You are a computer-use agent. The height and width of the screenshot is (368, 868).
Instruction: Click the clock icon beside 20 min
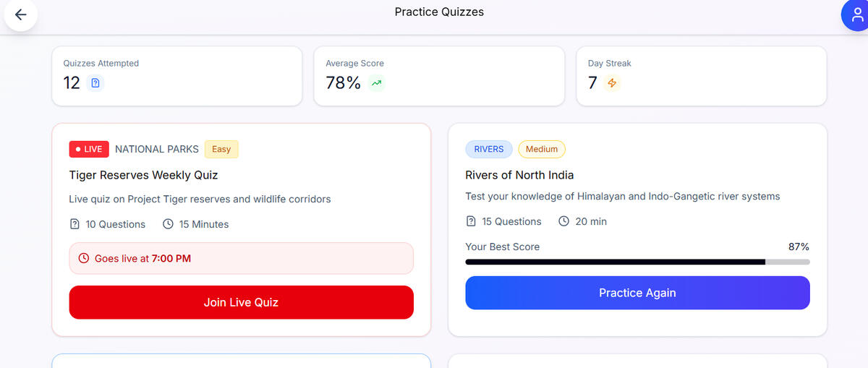click(x=564, y=221)
